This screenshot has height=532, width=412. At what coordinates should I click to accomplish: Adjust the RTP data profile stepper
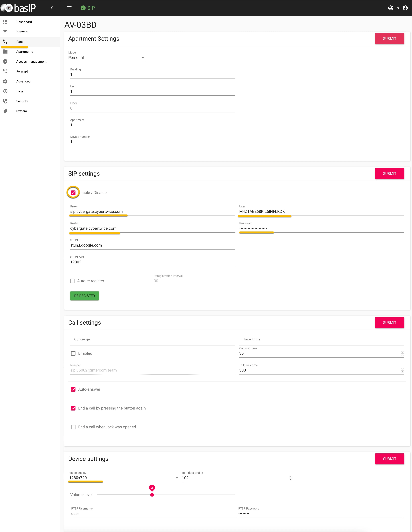[x=290, y=478]
